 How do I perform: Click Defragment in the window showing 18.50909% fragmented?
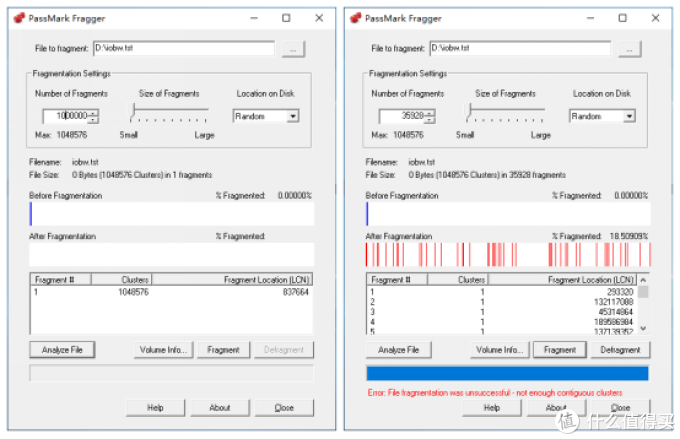click(620, 350)
